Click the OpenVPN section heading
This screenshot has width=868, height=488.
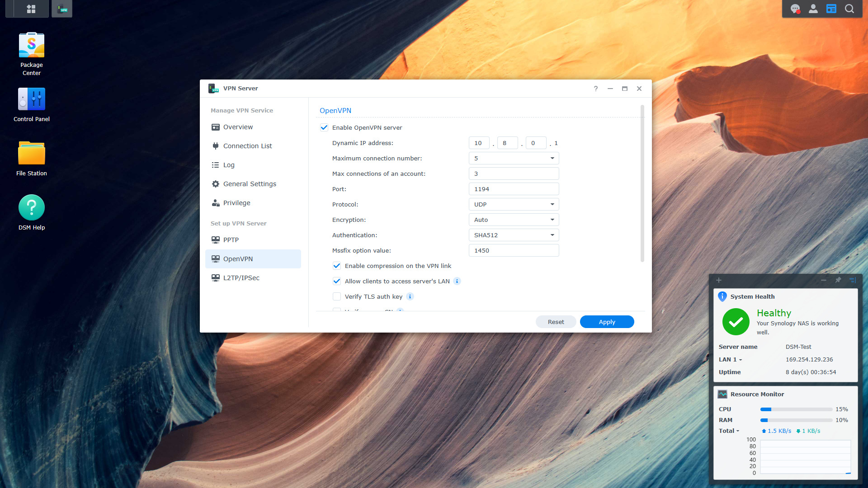point(335,111)
